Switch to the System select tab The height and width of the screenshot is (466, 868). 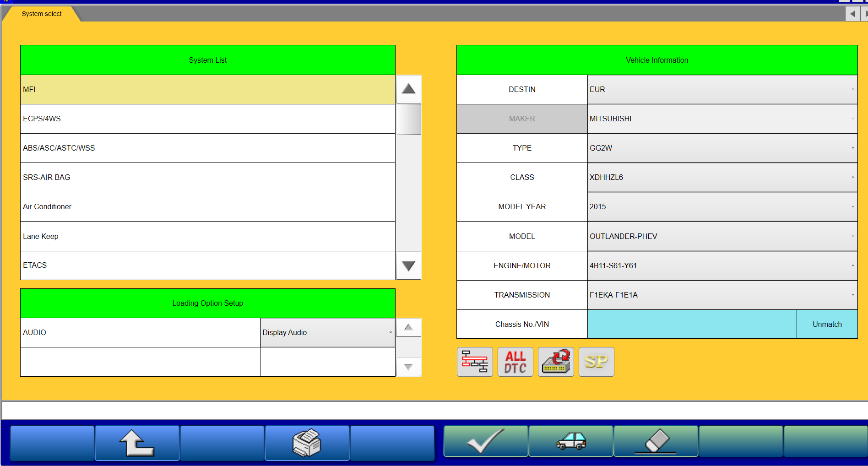click(x=41, y=14)
